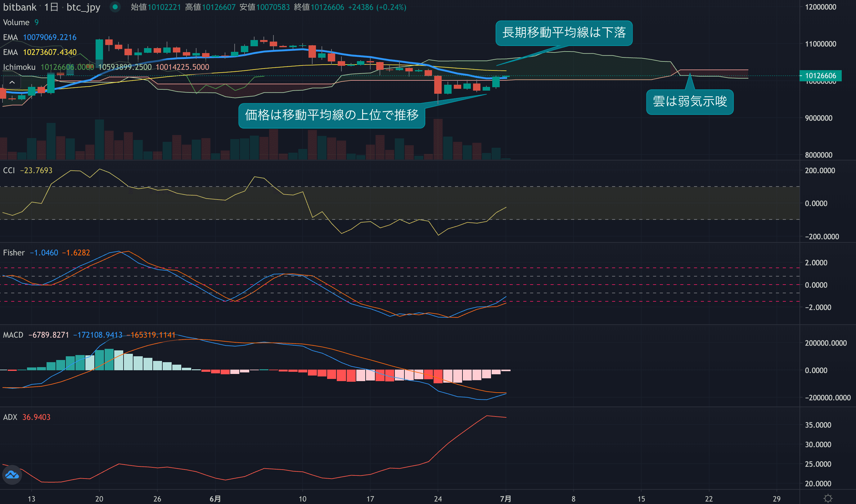Screen dimensions: 856x504
Task: Click the 11000000 price scale label
Action: [x=820, y=44]
